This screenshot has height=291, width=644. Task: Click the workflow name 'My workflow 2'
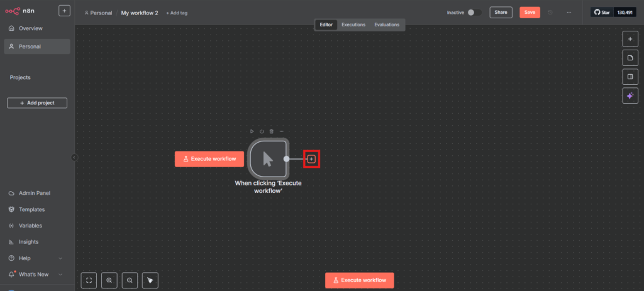(140, 13)
